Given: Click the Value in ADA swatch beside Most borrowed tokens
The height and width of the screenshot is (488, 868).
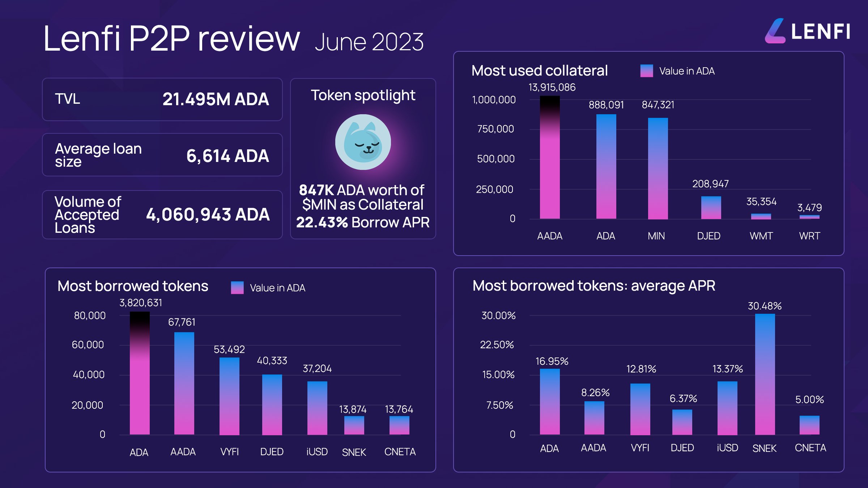Looking at the screenshot, I should [x=237, y=288].
